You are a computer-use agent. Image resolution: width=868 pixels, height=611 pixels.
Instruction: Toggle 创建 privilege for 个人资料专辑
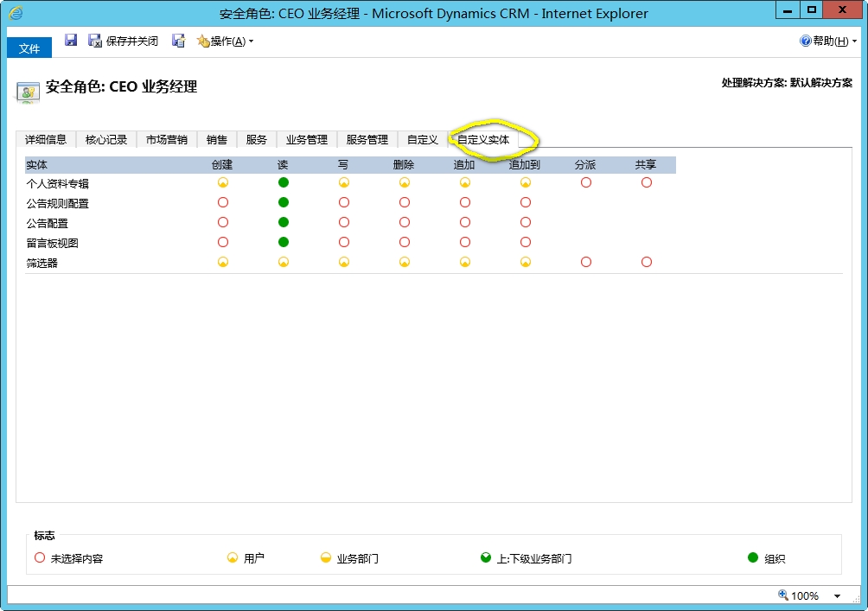pyautogui.click(x=223, y=182)
